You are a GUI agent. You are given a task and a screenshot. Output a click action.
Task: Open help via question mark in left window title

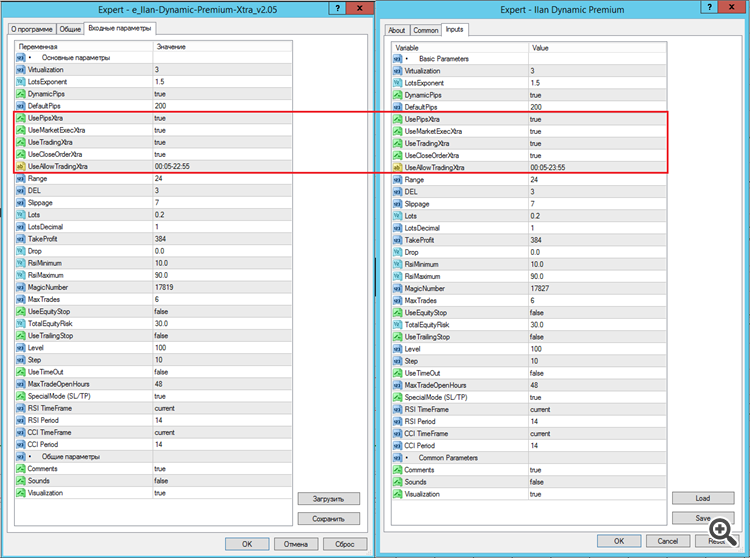pos(338,8)
